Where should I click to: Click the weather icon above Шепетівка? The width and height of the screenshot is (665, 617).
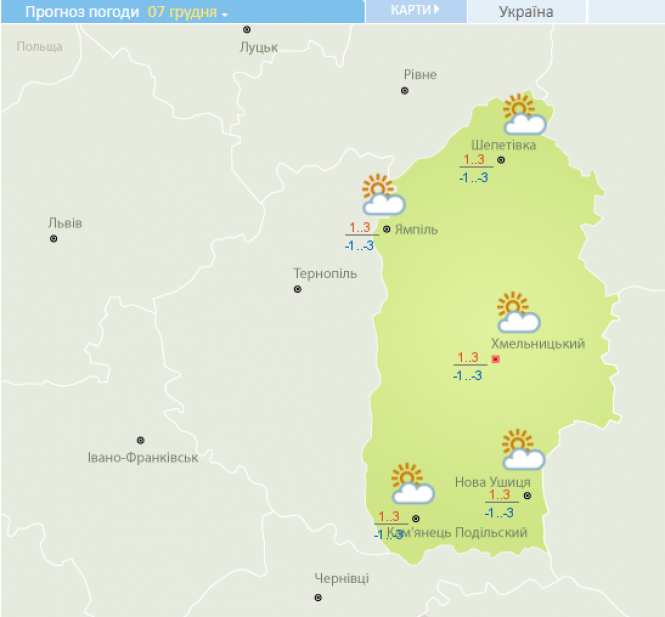[523, 115]
